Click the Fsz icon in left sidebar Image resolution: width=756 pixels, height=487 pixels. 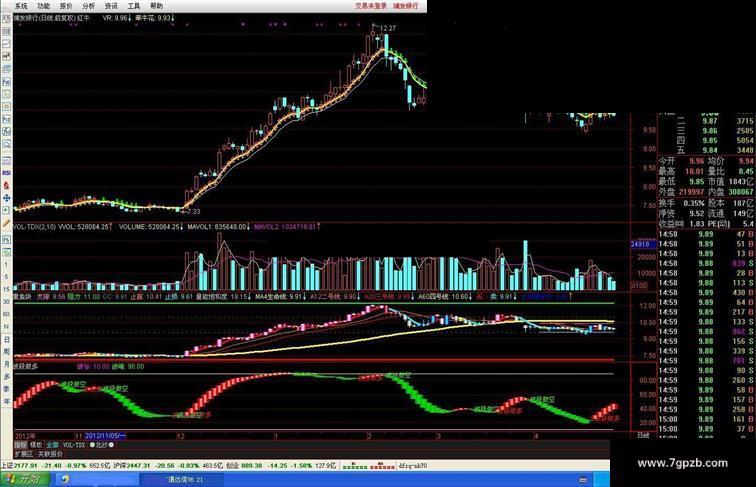(x=6, y=119)
